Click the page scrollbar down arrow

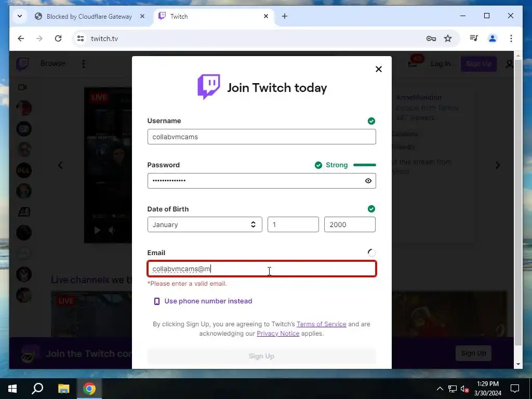[518, 364]
